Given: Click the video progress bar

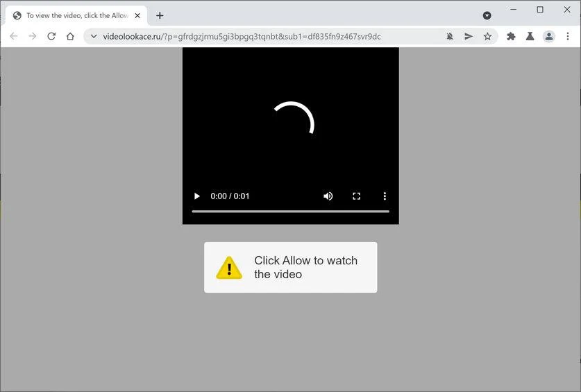Looking at the screenshot, I should coord(290,212).
